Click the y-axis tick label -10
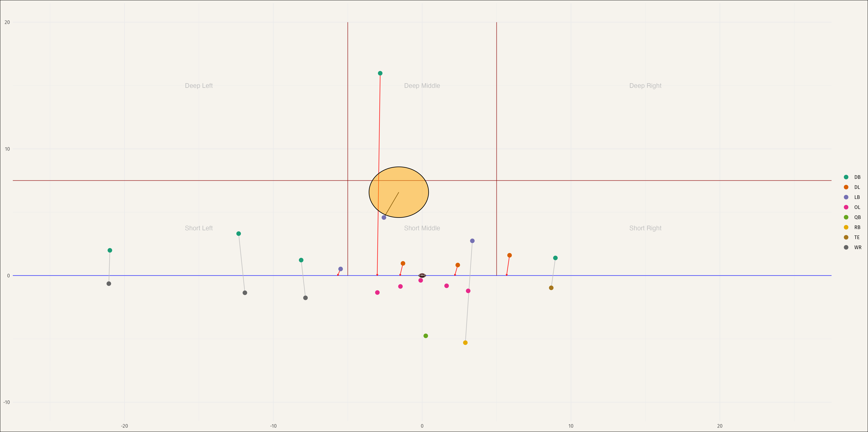Screen dimensions: 868x432 tap(7, 402)
